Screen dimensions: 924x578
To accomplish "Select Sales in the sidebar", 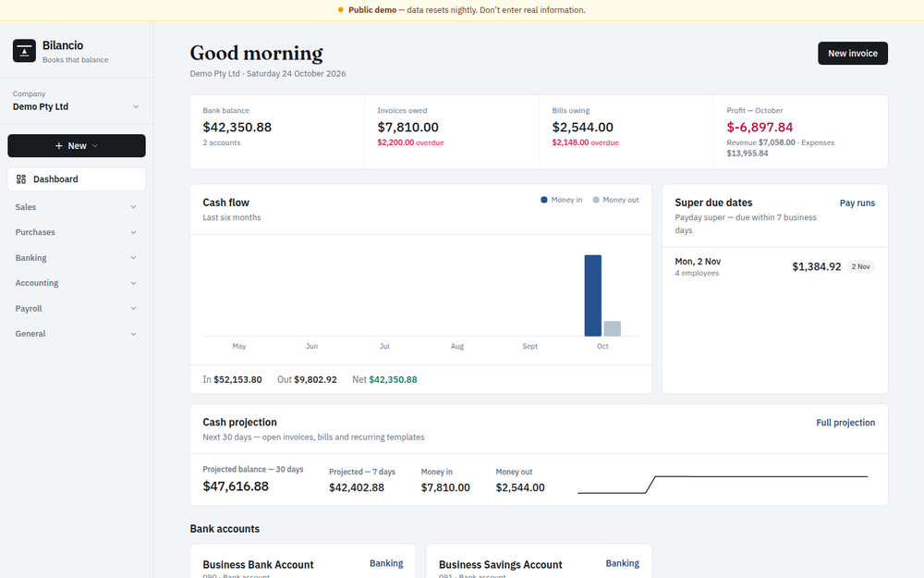I will (x=77, y=207).
